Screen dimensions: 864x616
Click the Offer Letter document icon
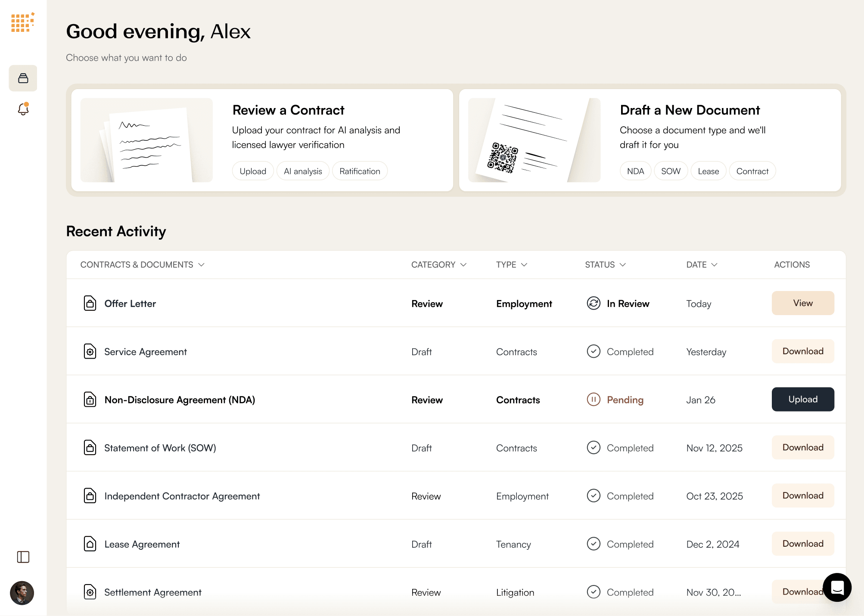[90, 303]
